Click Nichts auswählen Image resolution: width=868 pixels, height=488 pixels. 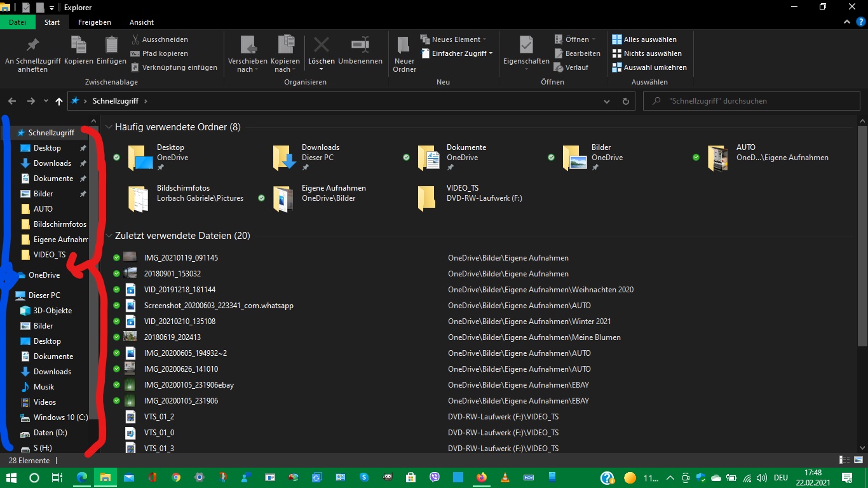[647, 53]
